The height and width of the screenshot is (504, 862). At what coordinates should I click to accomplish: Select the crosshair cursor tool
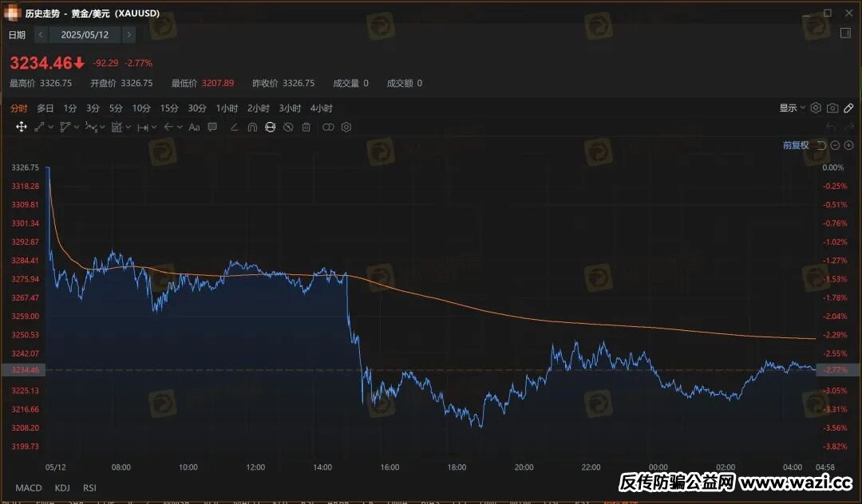pos(22,127)
